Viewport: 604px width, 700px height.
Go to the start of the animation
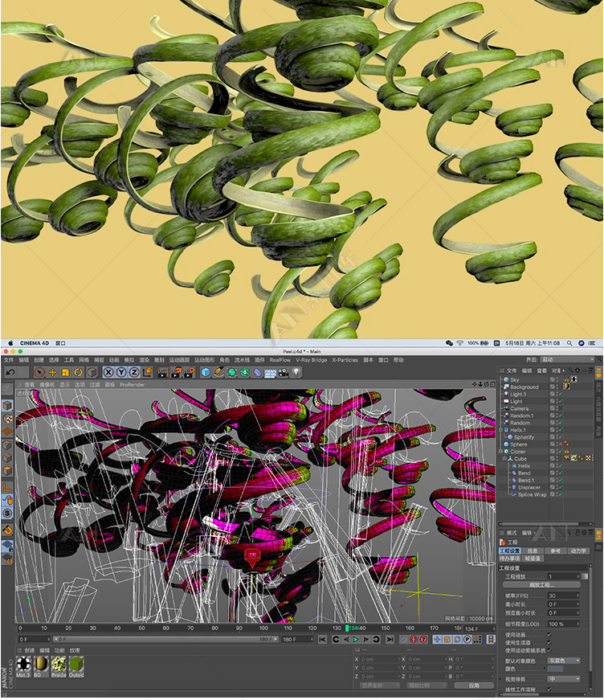(x=323, y=640)
